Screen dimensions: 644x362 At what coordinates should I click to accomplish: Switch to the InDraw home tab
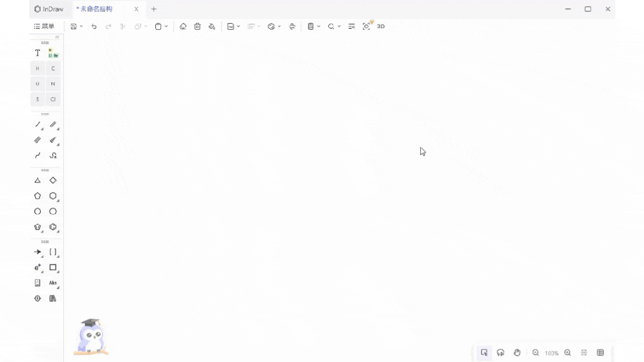49,9
